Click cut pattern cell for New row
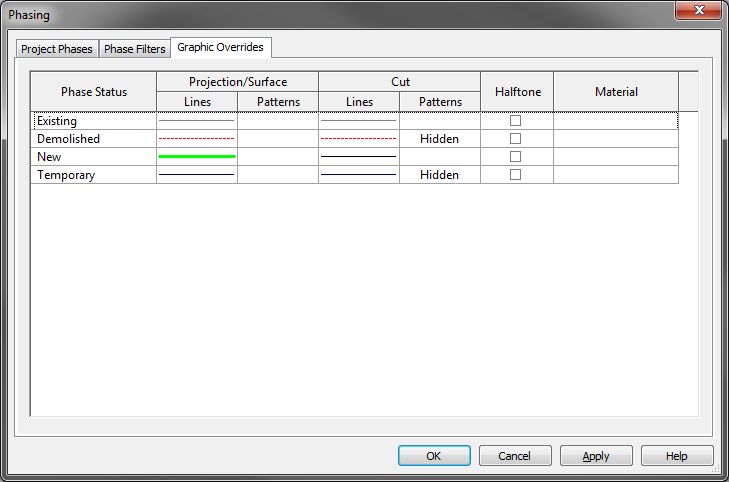The image size is (729, 482). [x=440, y=157]
